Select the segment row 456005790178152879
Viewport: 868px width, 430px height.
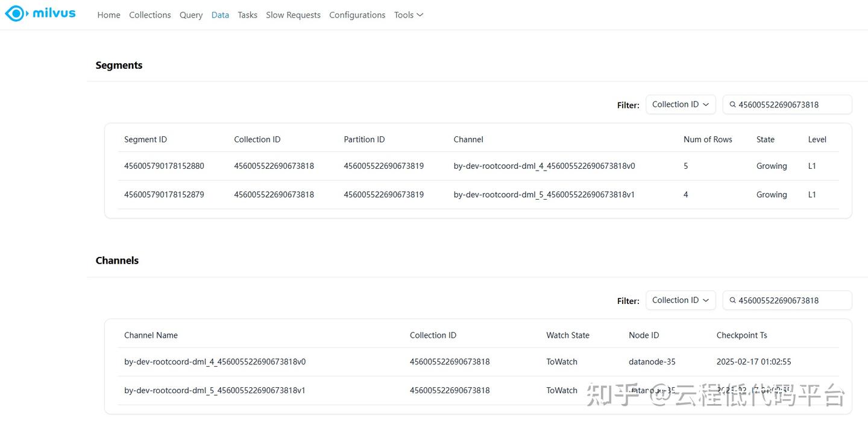click(164, 194)
